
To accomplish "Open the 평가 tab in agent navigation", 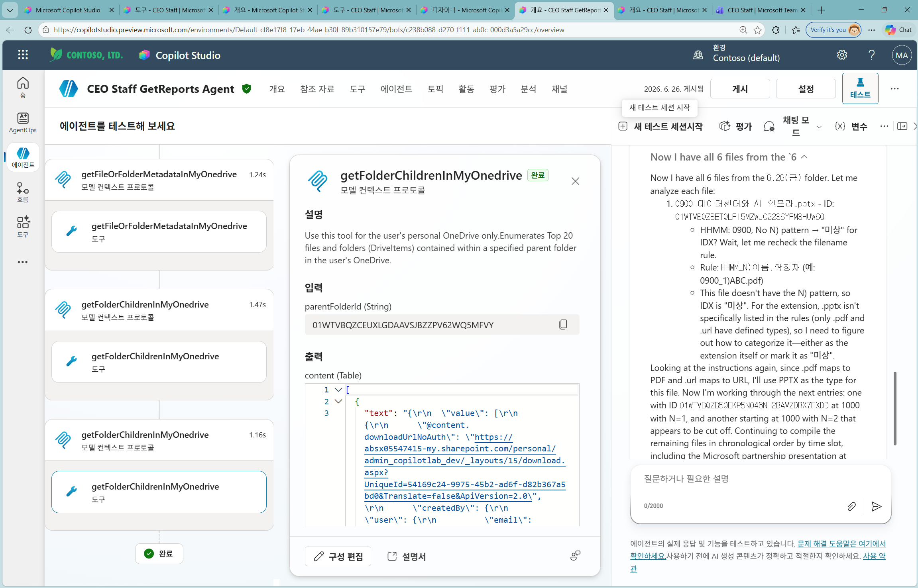I will [x=497, y=89].
